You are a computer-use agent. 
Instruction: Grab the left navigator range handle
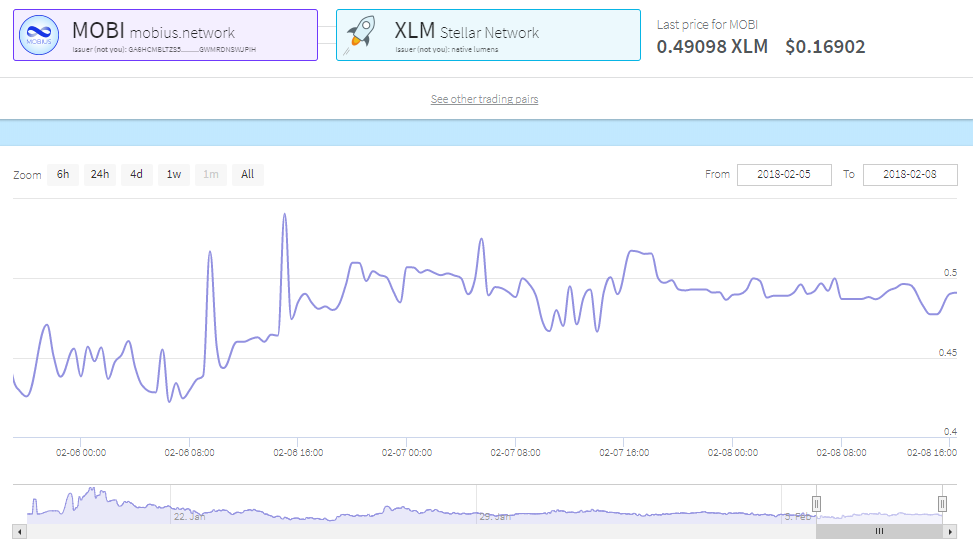tap(817, 504)
